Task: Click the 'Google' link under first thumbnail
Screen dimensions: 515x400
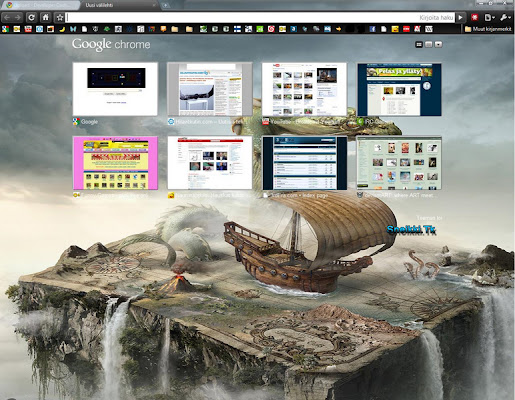Action: click(89, 122)
